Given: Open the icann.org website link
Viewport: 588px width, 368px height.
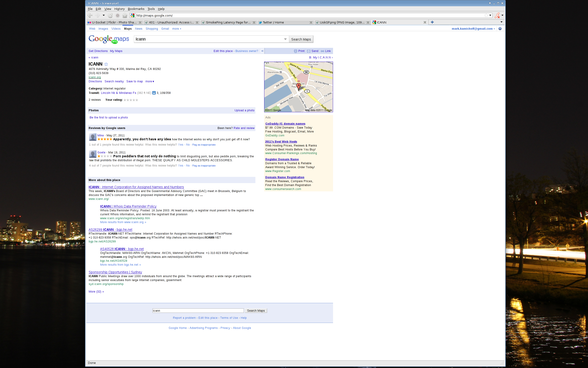Looking at the screenshot, I should pos(95,78).
